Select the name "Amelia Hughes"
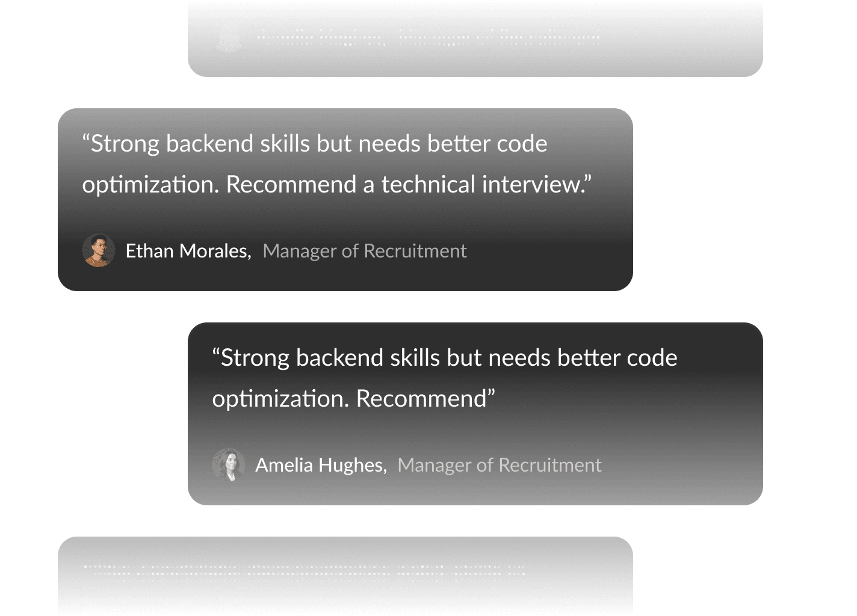Screen dimensions: 857x616 tap(320, 465)
